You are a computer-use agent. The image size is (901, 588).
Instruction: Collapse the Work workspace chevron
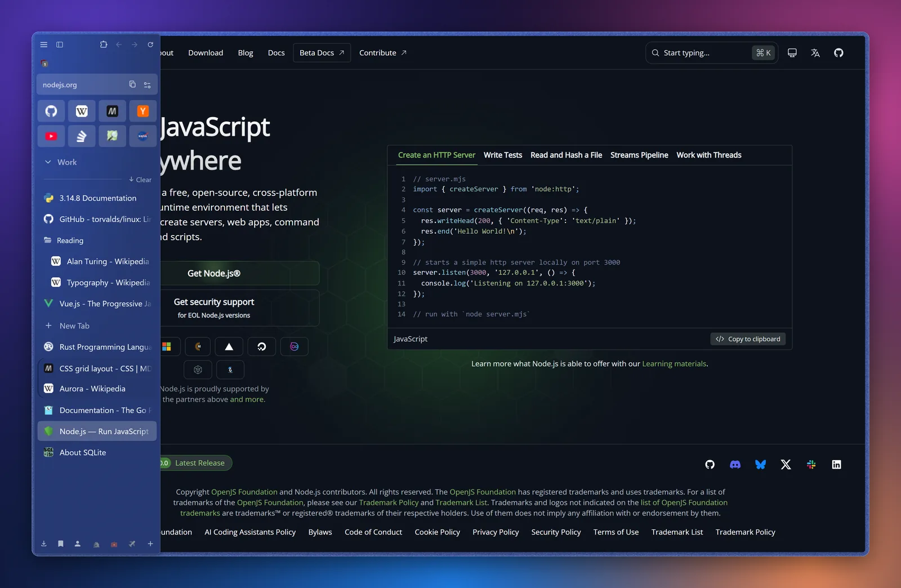48,162
